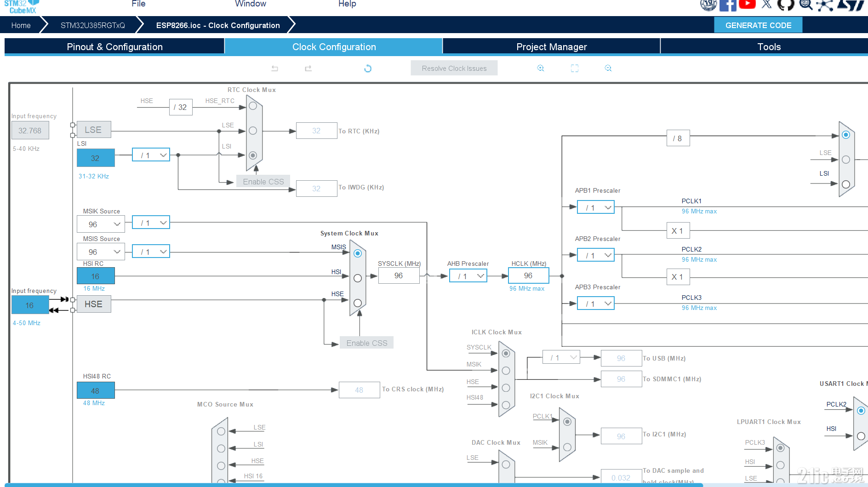Select HSE_RTC in RTC Clock Mux

[x=253, y=106]
